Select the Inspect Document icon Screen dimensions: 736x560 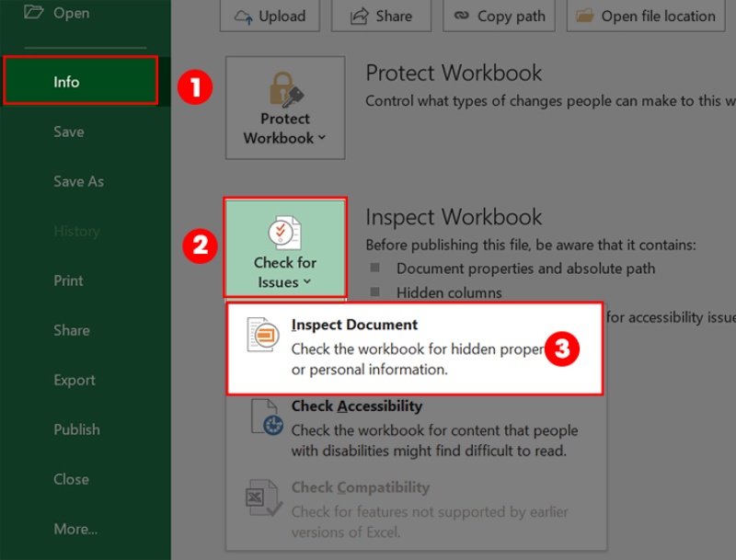[x=264, y=335]
